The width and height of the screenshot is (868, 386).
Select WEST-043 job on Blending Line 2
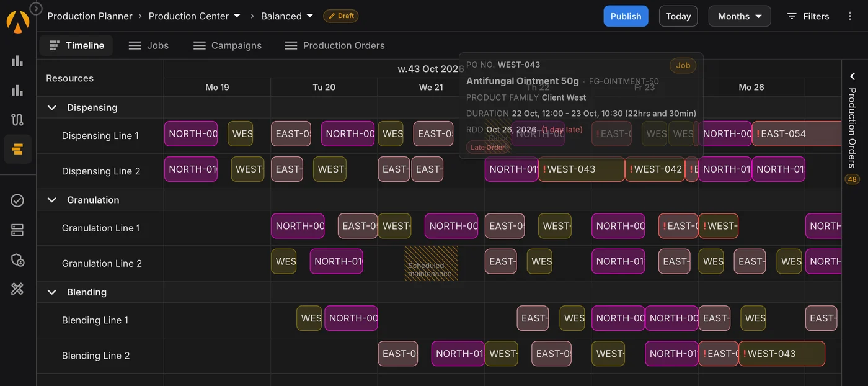(x=781, y=354)
